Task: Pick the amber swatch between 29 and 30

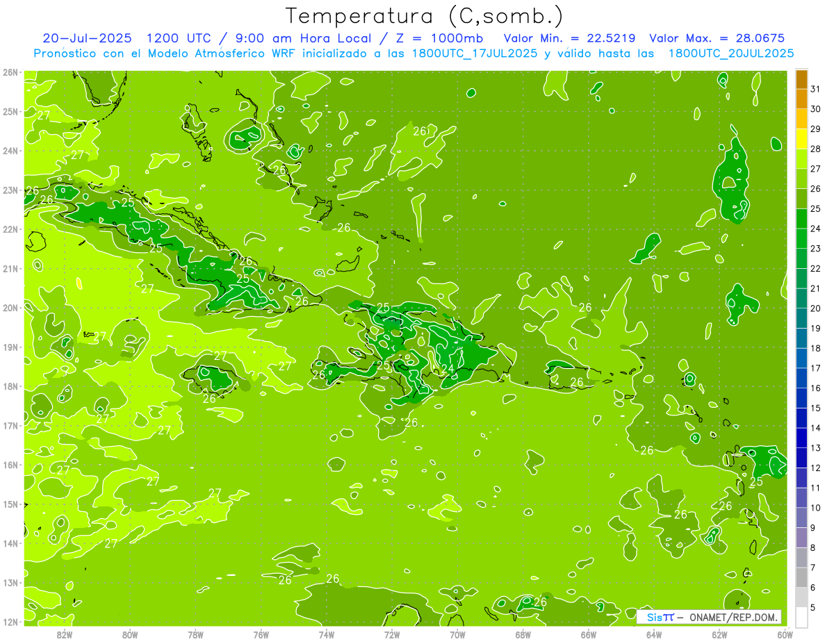Action: pyautogui.click(x=801, y=119)
